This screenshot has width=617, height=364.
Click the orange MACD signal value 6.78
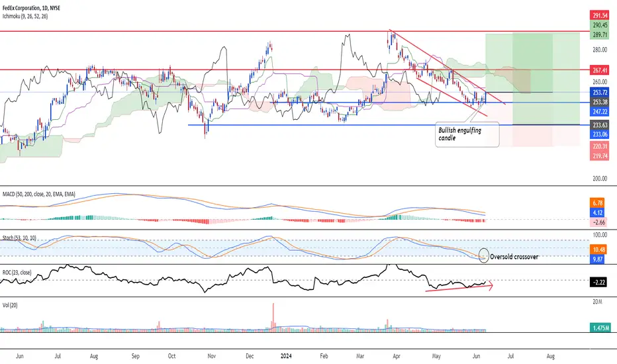[597, 203]
